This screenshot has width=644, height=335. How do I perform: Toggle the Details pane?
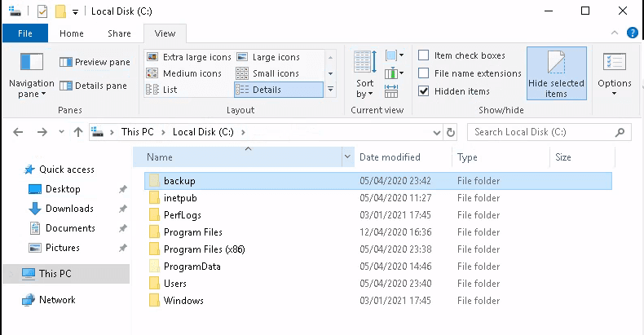click(93, 86)
